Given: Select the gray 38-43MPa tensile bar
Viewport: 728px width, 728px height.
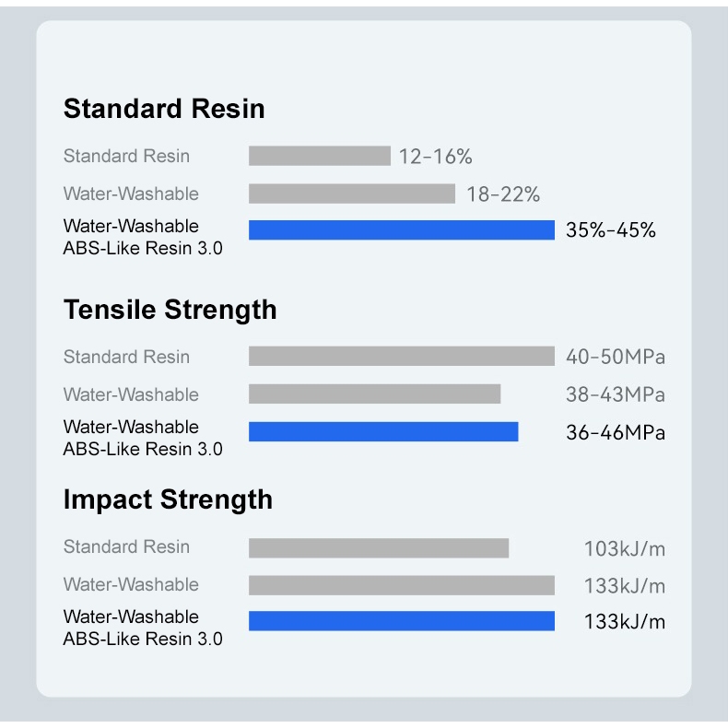Looking at the screenshot, I should point(374,394).
